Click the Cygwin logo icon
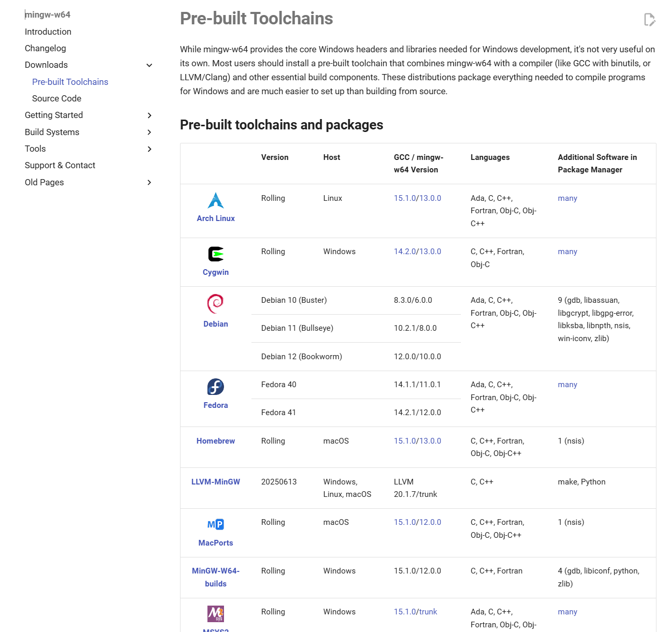The width and height of the screenshot is (672, 632). 216,254
